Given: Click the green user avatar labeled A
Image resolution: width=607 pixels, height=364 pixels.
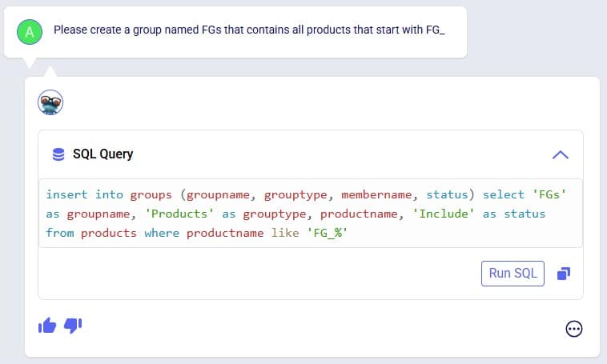Looking at the screenshot, I should 30,32.
